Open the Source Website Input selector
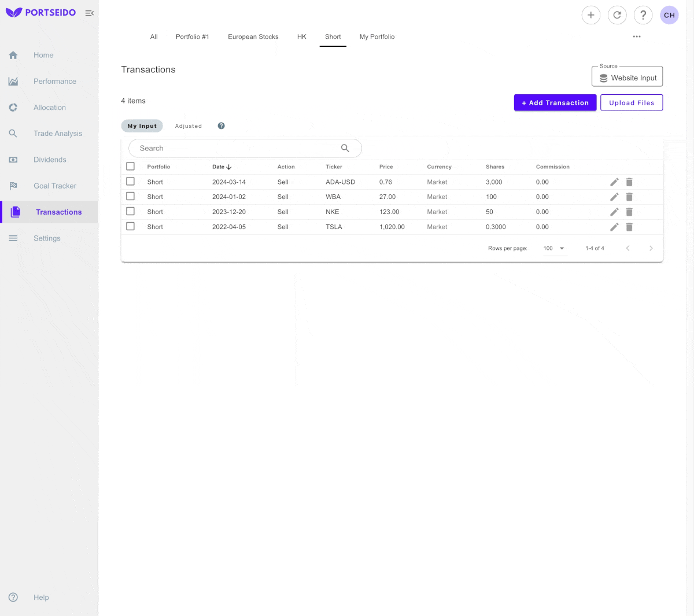The width and height of the screenshot is (694, 616). tap(627, 78)
